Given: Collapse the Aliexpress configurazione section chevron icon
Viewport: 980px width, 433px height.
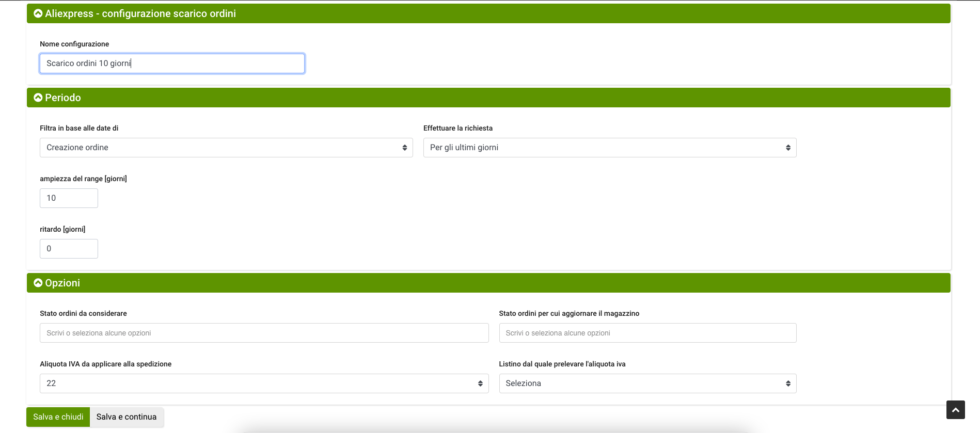Looking at the screenshot, I should (x=38, y=13).
